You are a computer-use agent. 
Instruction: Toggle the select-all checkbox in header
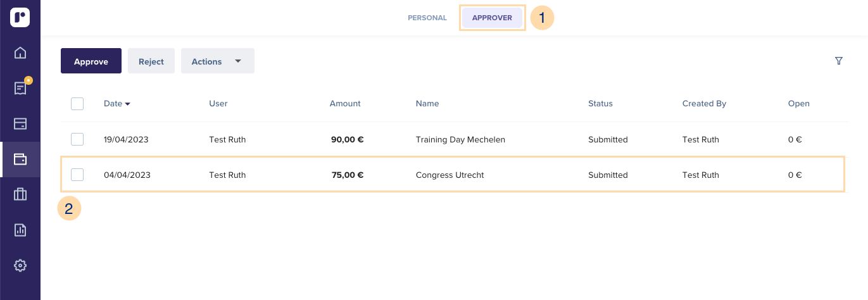click(77, 104)
